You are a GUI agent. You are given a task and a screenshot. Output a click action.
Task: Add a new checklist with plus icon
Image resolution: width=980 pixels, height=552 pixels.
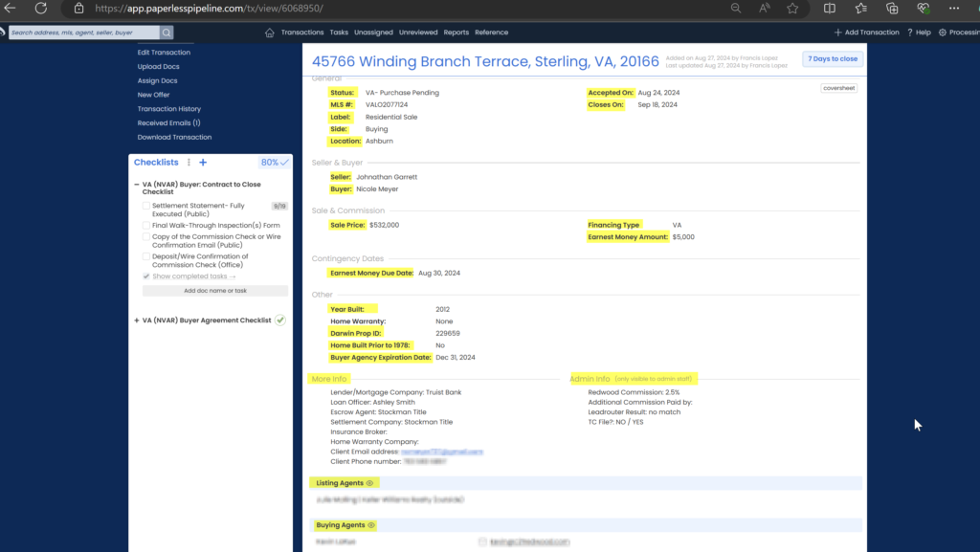coord(203,163)
